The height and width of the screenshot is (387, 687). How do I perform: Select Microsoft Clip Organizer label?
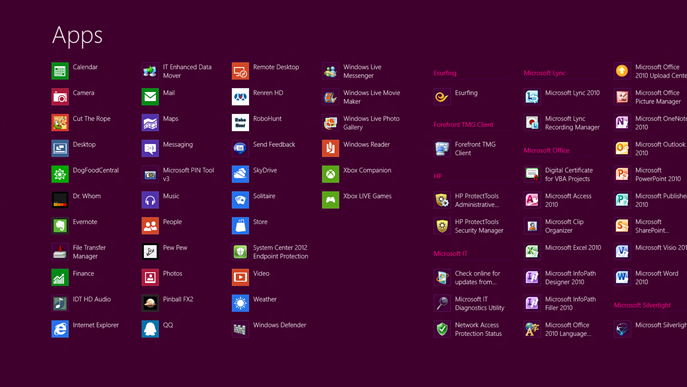(x=564, y=226)
